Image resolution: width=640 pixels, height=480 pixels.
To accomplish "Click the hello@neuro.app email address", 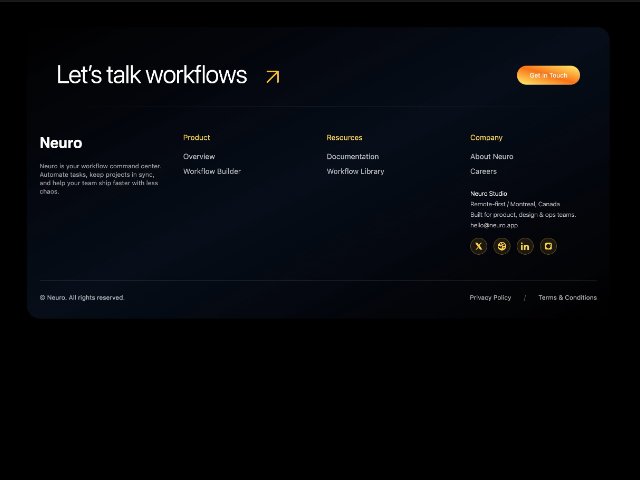I will [494, 225].
